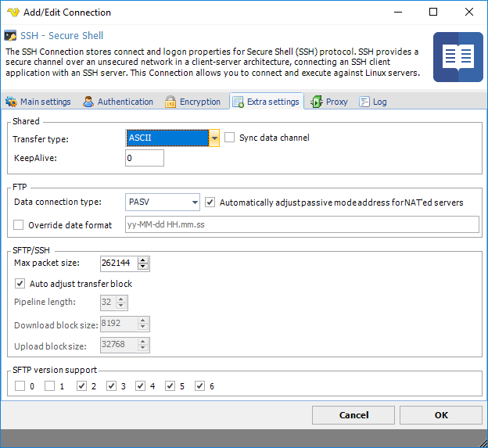Viewport: 488px width, 448px height.
Task: Click the Main settings gear icon
Action: 12,102
